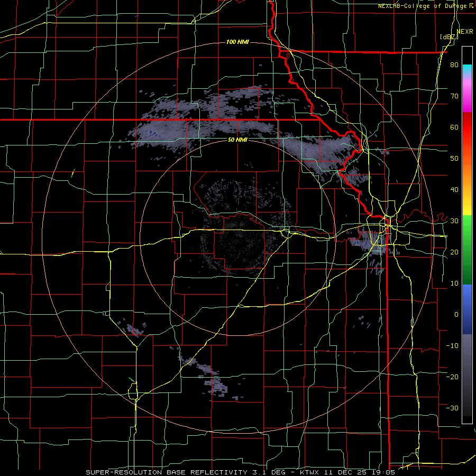This screenshot has height=476, width=476.
Task: Click the 10 value on the dBZ scale
Action: [454, 283]
